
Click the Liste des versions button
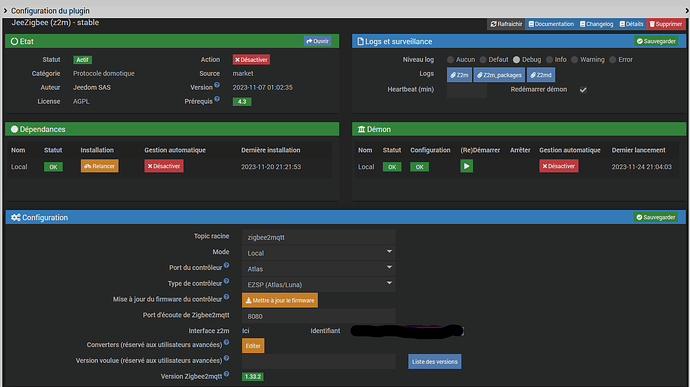434,361
